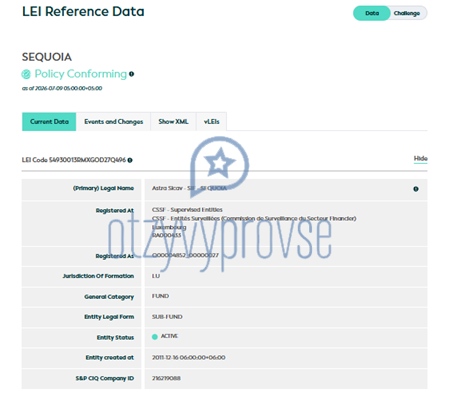Screen dimensions: 461x413
Task: Open the vLEIs tab
Action: coord(212,122)
